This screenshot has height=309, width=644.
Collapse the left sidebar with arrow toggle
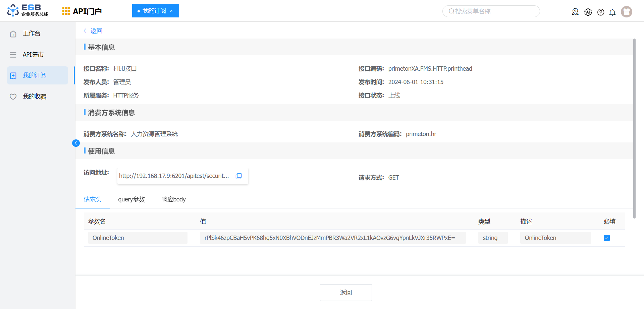[76, 143]
